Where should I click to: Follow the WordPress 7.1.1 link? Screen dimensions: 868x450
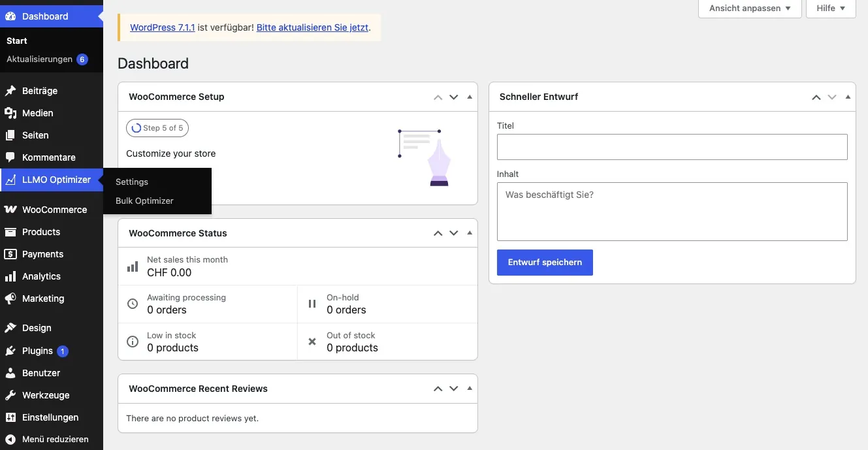click(x=163, y=28)
